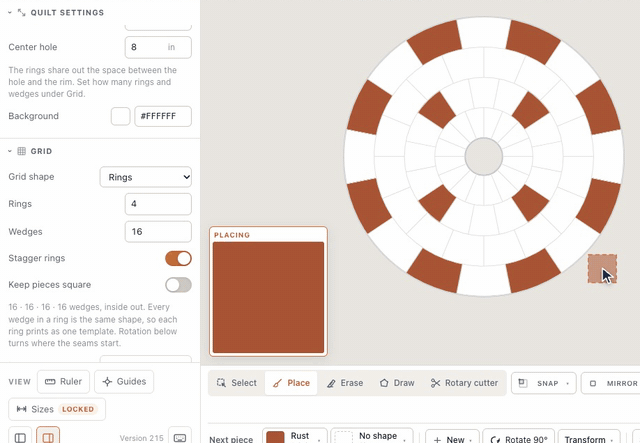The image size is (640, 443).
Task: Open the Transform dropdown
Action: 589,439
